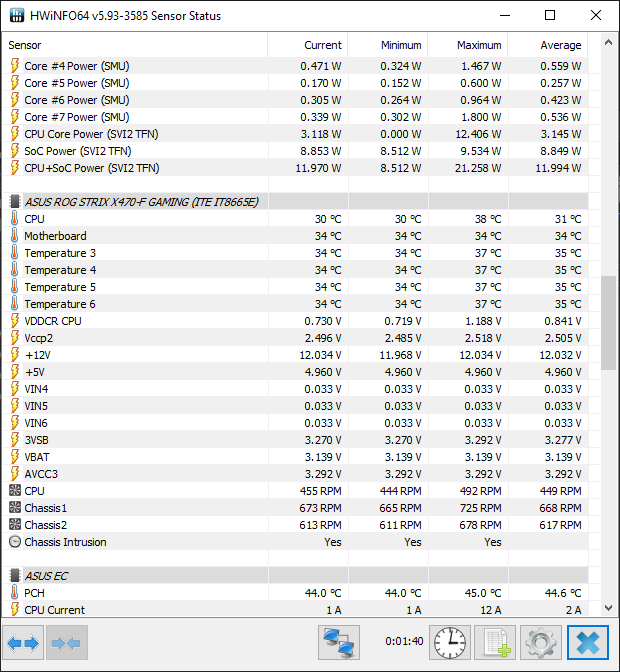Image resolution: width=620 pixels, height=672 pixels.
Task: Select the CPU+SoC Power (SVI2 TFN) row
Action: point(295,168)
